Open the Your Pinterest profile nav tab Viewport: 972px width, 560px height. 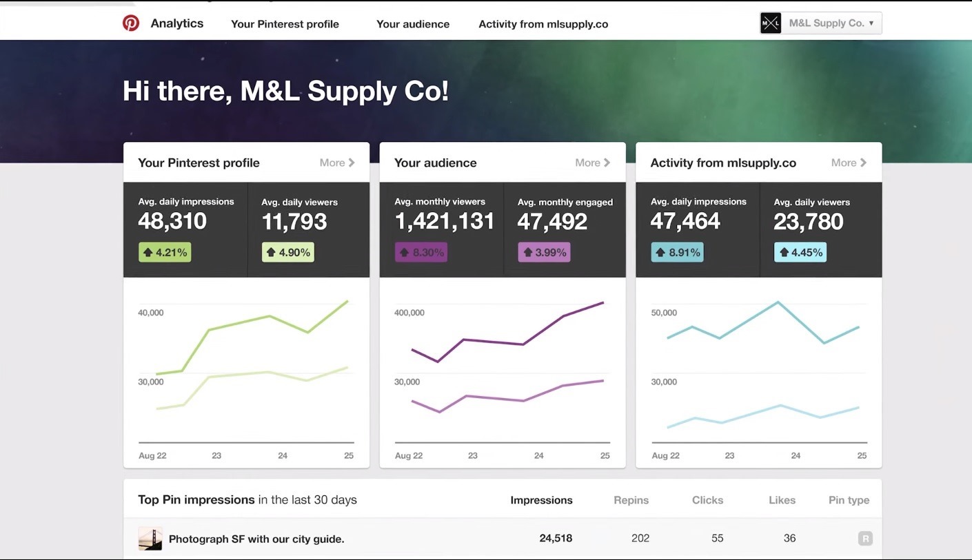(285, 24)
